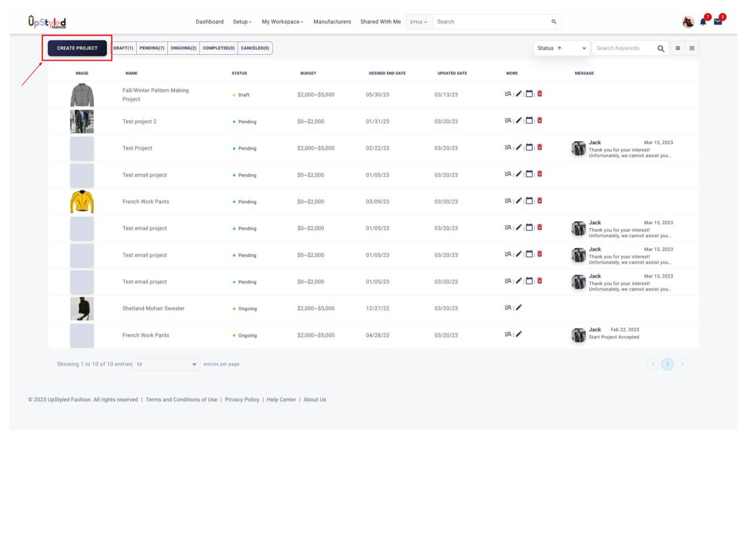Screen dimensions: 747x560
Task: Edit the Shetland Mohair Sweater project
Action: pos(519,308)
